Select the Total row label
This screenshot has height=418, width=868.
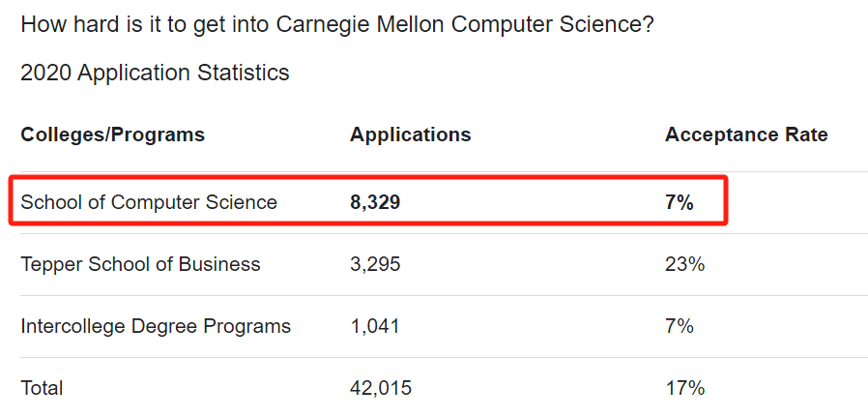coord(42,388)
